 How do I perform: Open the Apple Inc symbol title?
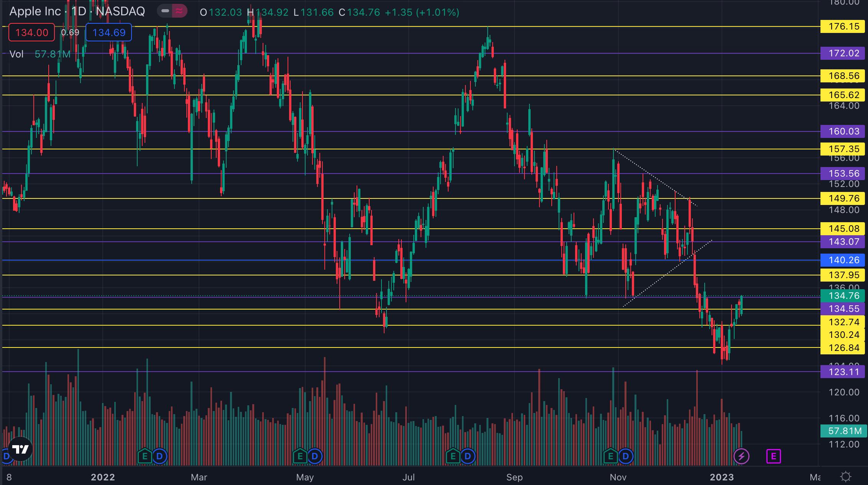(77, 11)
